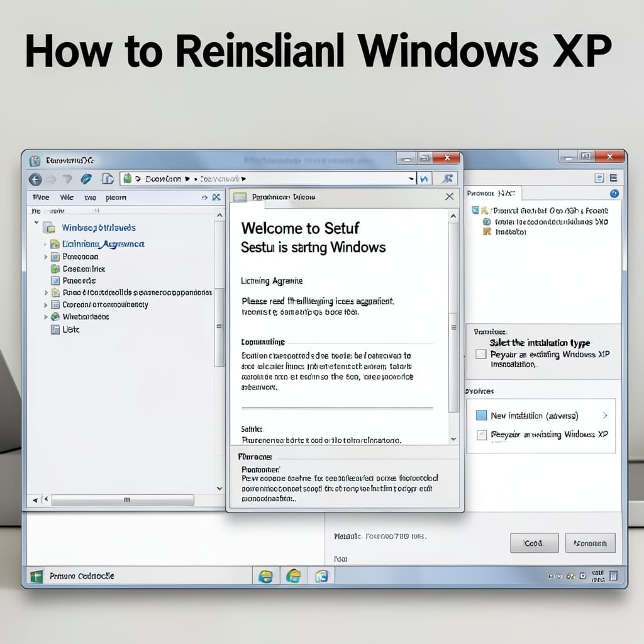Image resolution: width=644 pixels, height=644 pixels.
Task: Click the tab in right window panel
Action: 493,193
